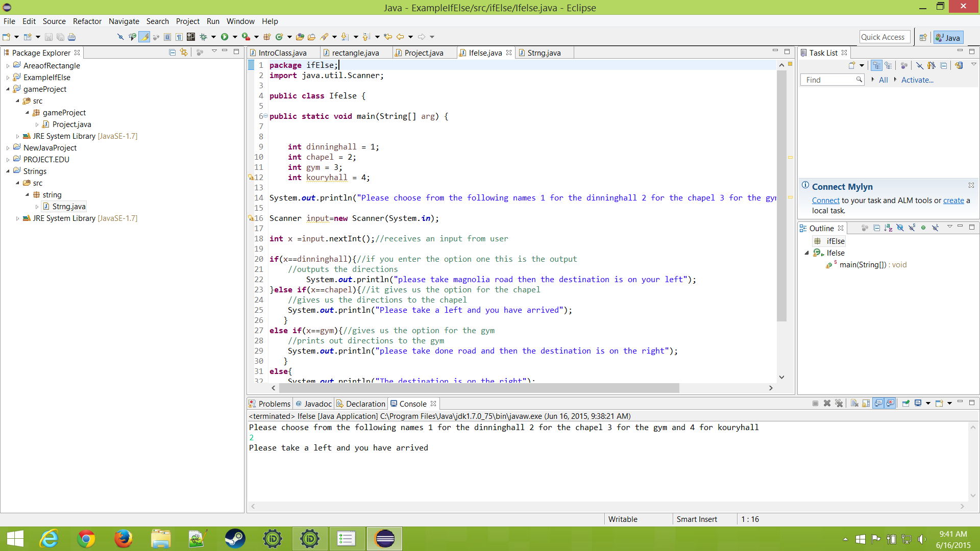Open Steam from the Windows taskbar
This screenshot has height=551, width=980.
235,539
